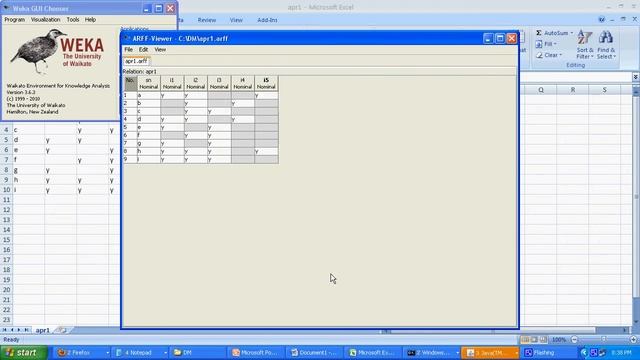Click the insert worksheet tab icon
640x360 pixels.
(x=62, y=330)
